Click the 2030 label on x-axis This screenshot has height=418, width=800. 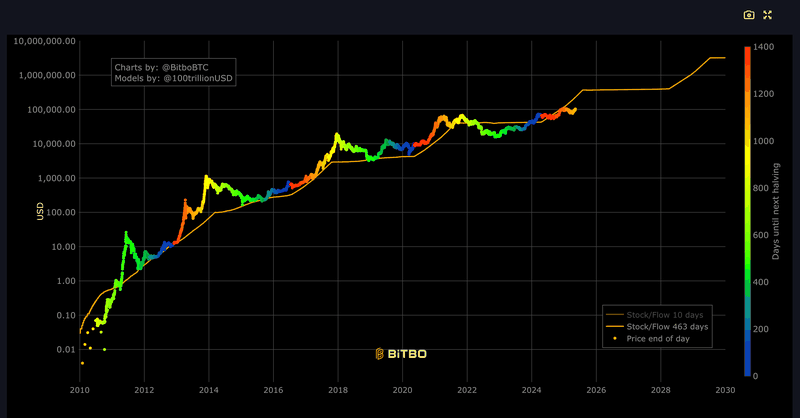pyautogui.click(x=725, y=390)
